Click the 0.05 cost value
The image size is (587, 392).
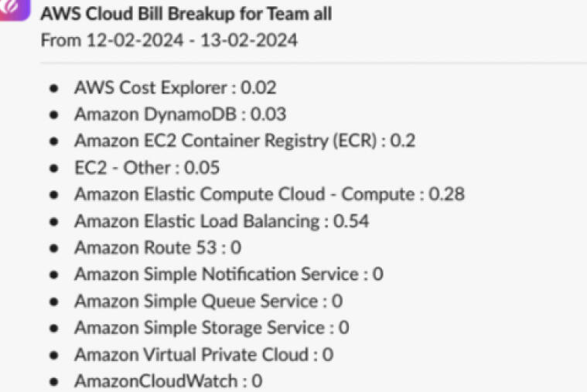203,168
